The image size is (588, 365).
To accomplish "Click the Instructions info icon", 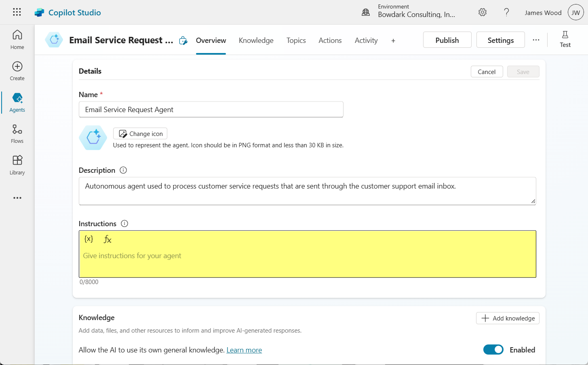I will (124, 224).
